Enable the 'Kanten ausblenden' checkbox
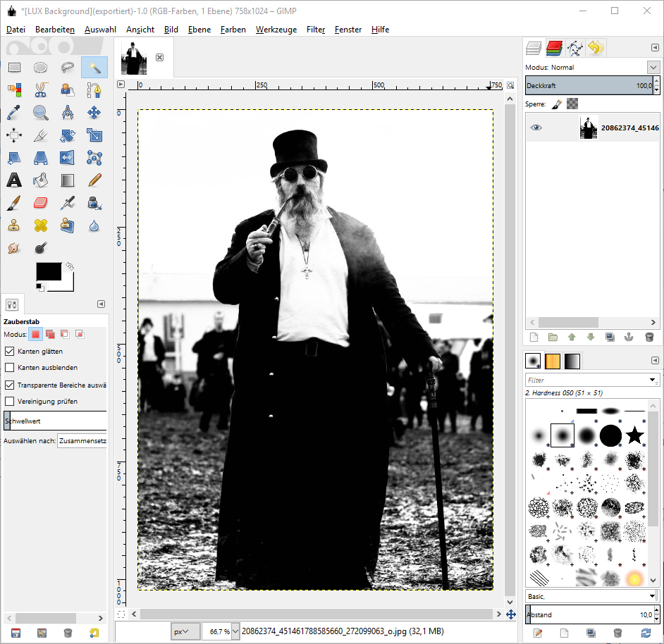 pyautogui.click(x=10, y=368)
